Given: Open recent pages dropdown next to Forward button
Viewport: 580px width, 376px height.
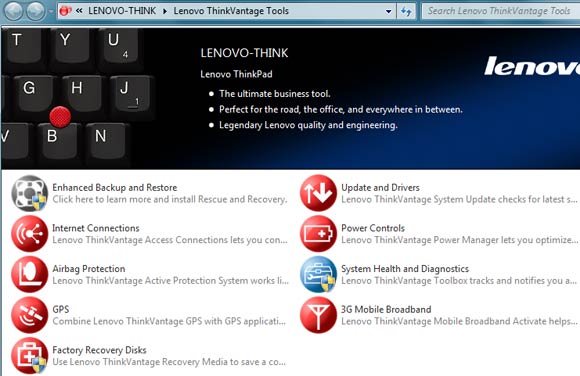Looking at the screenshot, I should pos(51,11).
